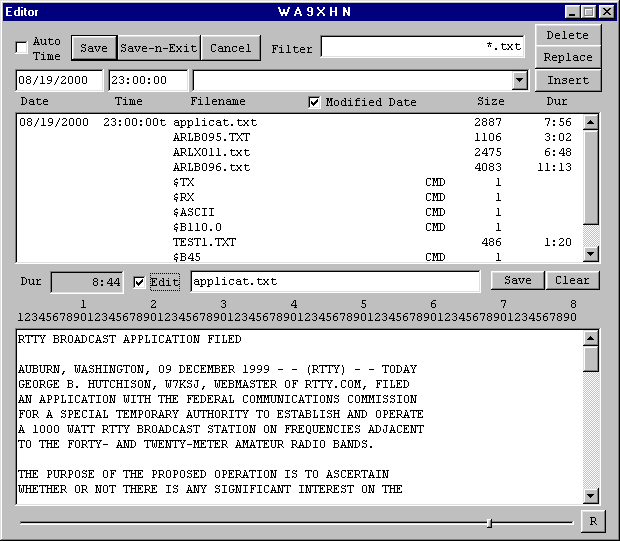Click duration 11:13 in the list

pyautogui.click(x=554, y=167)
